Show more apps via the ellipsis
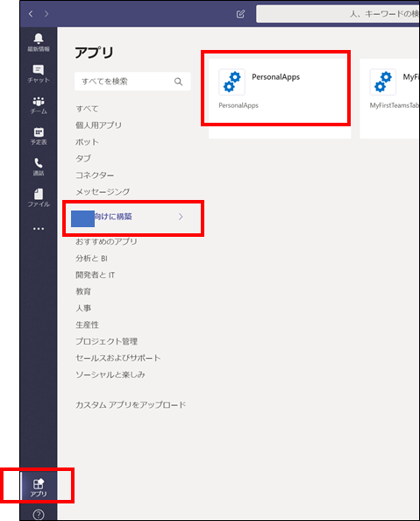The height and width of the screenshot is (521, 420). pos(39,229)
